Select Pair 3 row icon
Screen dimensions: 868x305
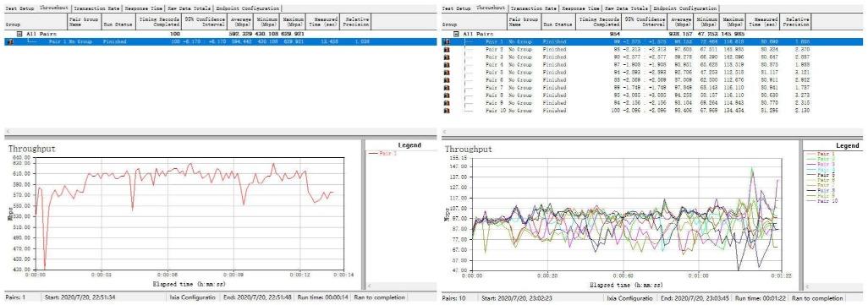coord(447,57)
